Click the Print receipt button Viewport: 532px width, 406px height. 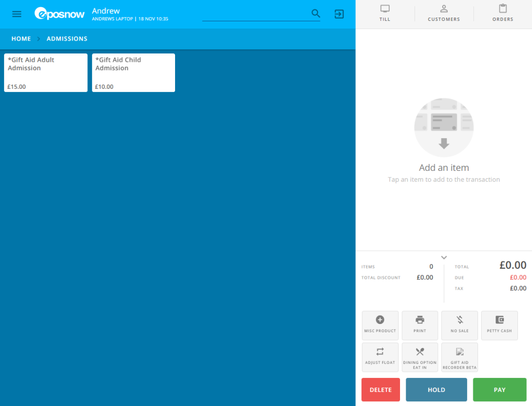[420, 326]
